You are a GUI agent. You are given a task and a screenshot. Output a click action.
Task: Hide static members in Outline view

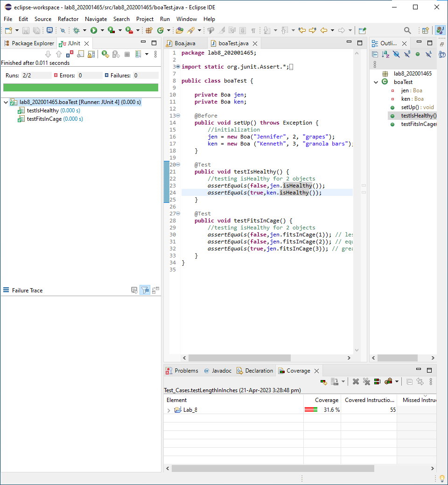[406, 54]
